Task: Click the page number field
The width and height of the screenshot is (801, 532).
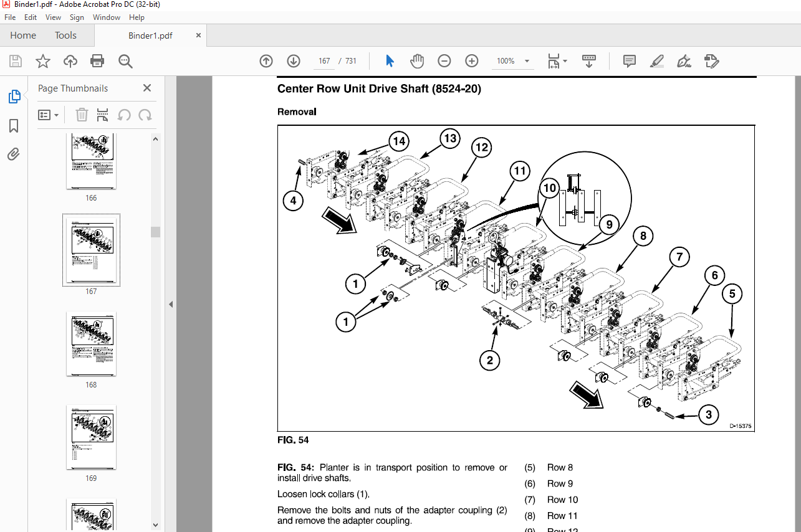Action: 324,61
